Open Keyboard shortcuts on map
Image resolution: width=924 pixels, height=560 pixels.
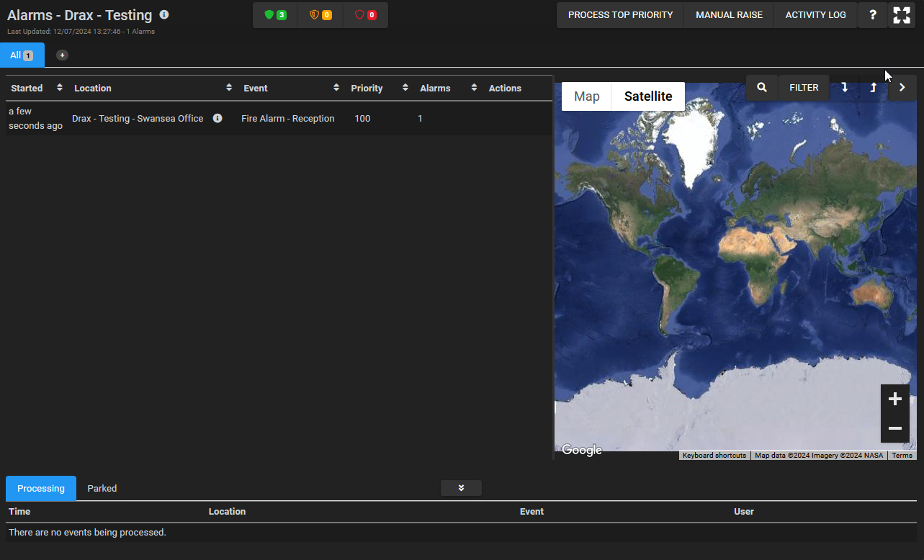(x=714, y=456)
